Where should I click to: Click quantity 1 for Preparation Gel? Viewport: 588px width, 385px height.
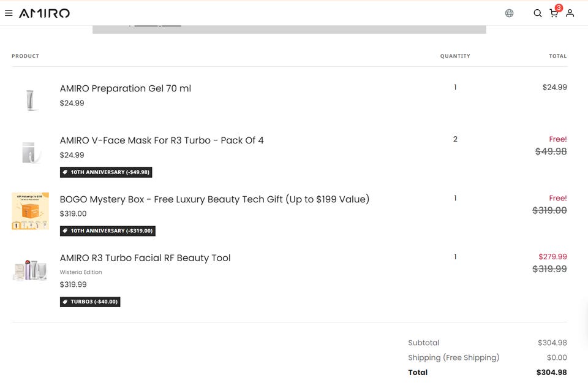pos(455,87)
